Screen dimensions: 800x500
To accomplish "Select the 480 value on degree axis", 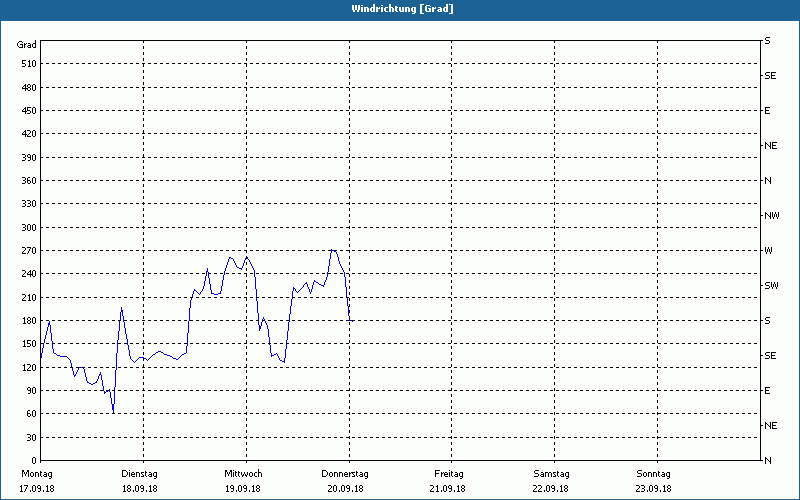I will (29, 87).
